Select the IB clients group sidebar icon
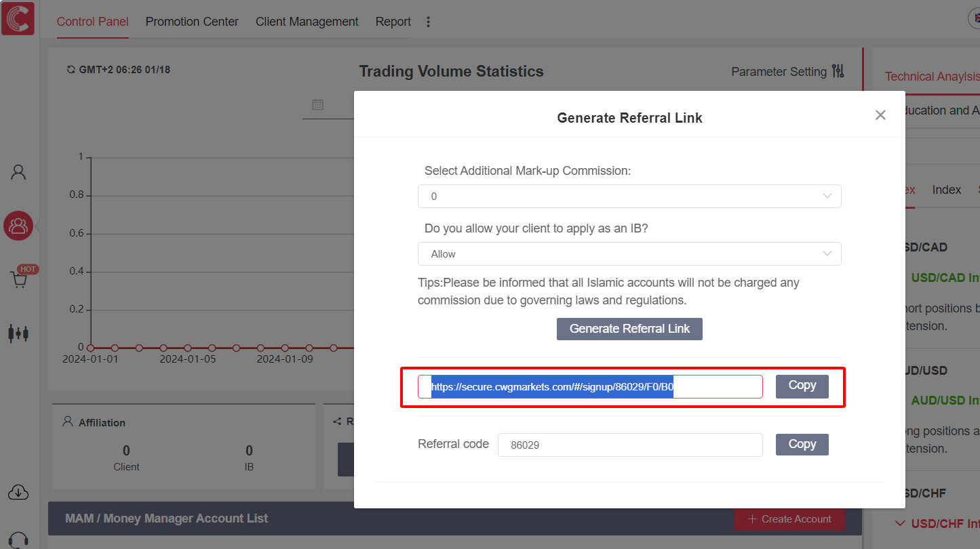This screenshot has height=549, width=980. 18,226
